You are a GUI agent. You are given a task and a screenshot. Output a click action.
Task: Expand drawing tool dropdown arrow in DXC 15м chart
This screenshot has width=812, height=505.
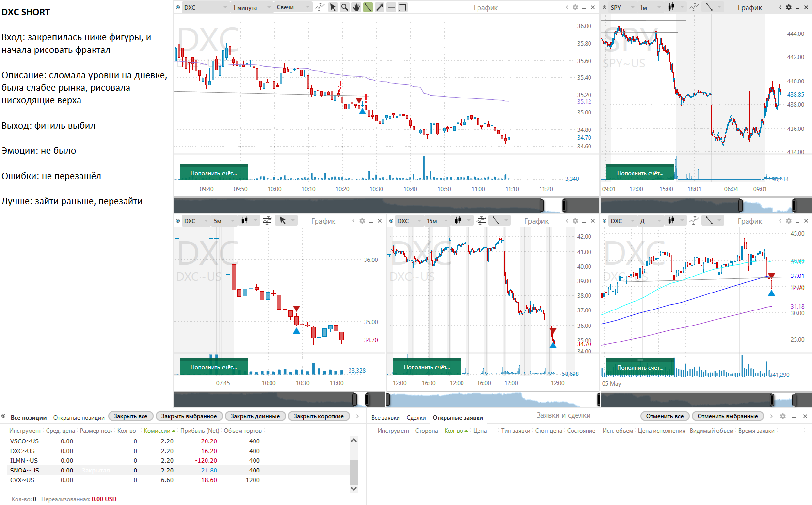pyautogui.click(x=506, y=221)
